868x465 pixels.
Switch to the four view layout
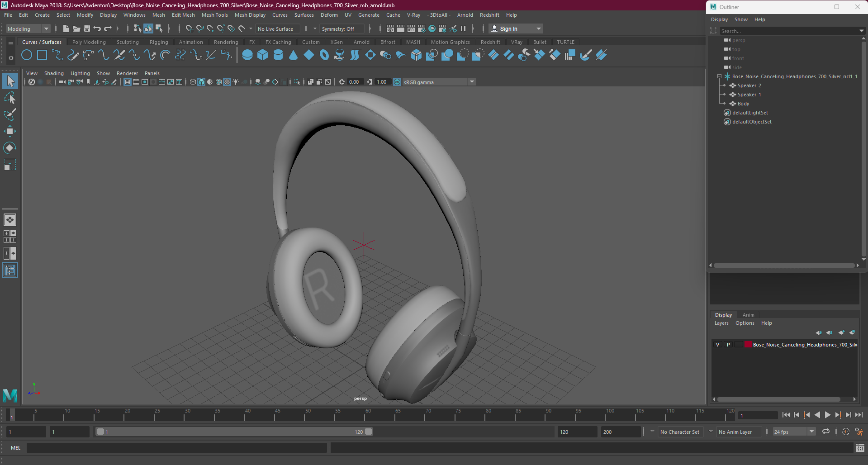tap(10, 237)
